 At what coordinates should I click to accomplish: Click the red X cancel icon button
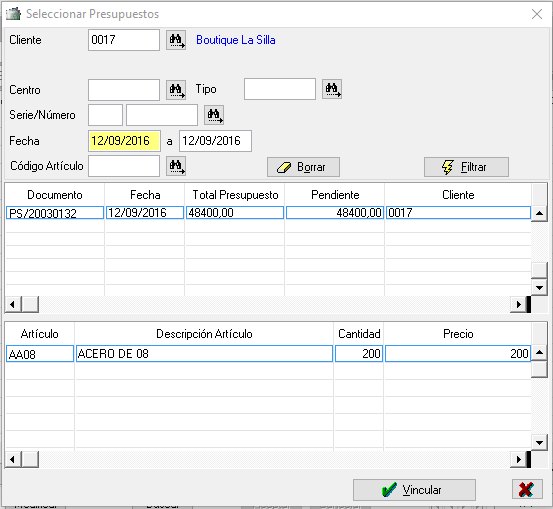point(527,490)
